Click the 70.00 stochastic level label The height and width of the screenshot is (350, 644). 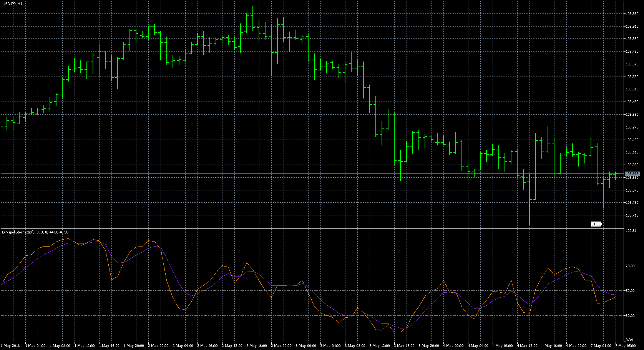tap(630, 266)
